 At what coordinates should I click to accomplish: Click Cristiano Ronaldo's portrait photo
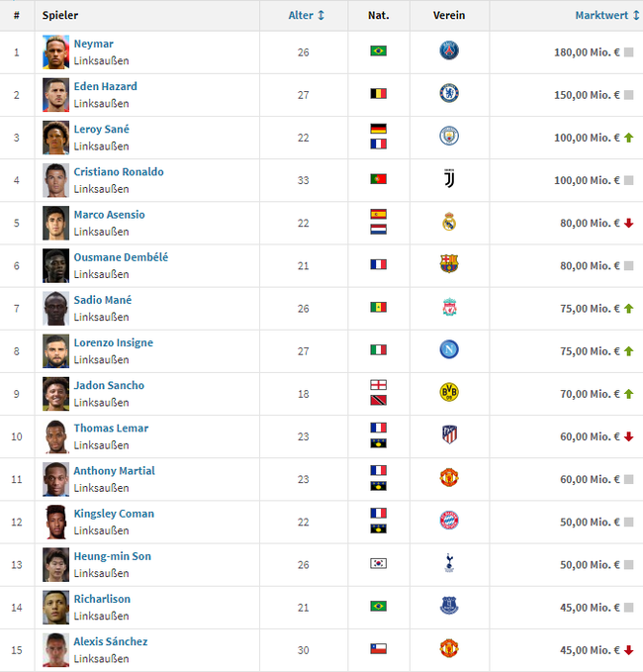55,180
